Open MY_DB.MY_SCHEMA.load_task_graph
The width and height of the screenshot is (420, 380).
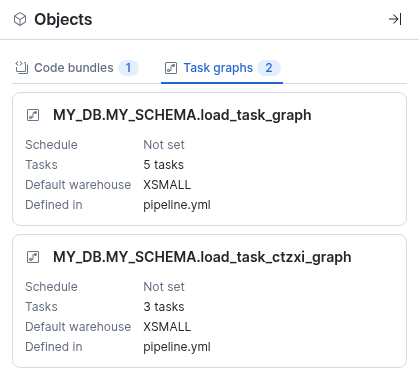(x=182, y=115)
